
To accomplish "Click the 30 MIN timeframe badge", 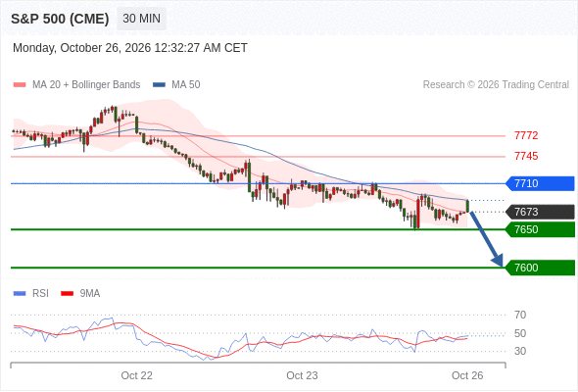I will tap(141, 19).
